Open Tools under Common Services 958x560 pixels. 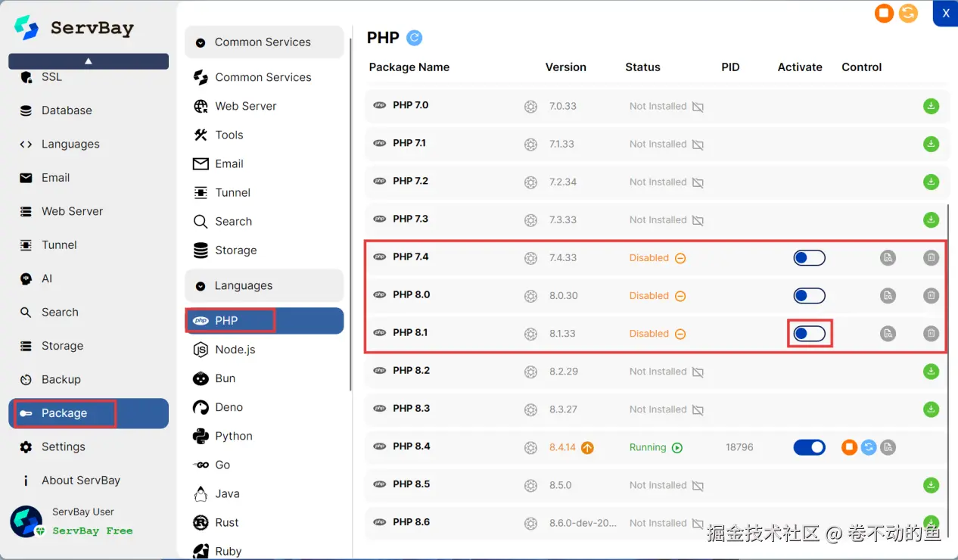pyautogui.click(x=264, y=135)
